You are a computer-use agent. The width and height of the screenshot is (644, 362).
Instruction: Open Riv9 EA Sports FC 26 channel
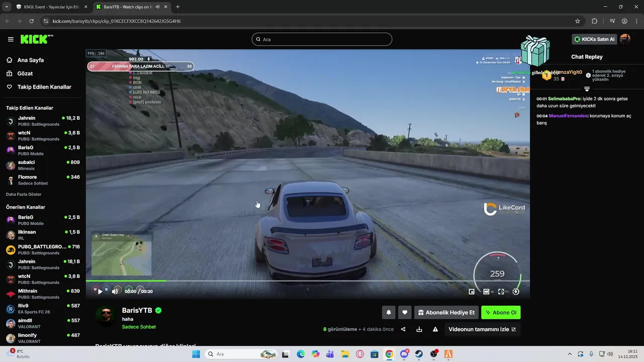(x=43, y=308)
